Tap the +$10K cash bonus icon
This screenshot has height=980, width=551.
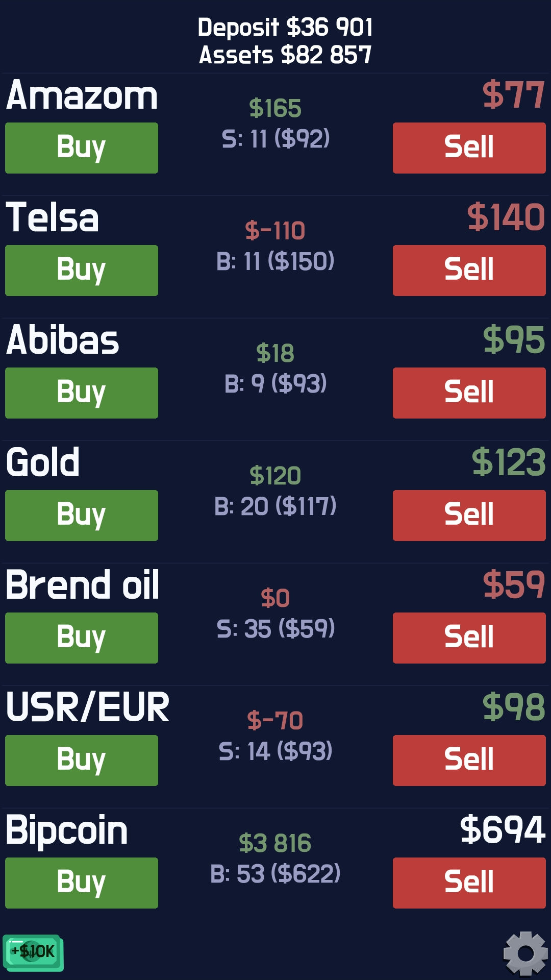pyautogui.click(x=33, y=952)
